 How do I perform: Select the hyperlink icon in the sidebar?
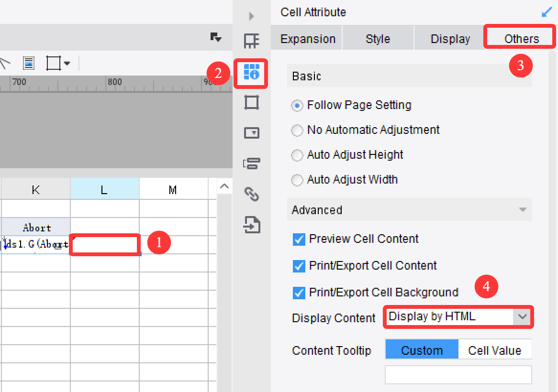click(x=251, y=195)
